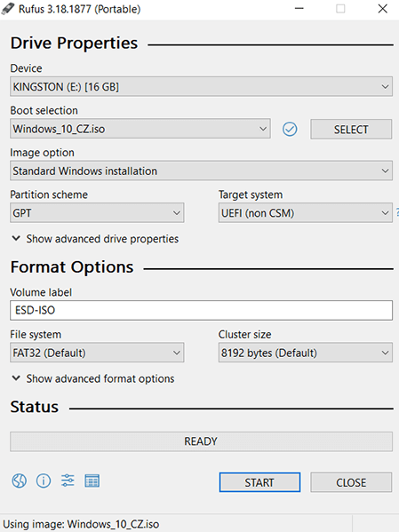Click the 'Partition scheme' label

click(49, 195)
